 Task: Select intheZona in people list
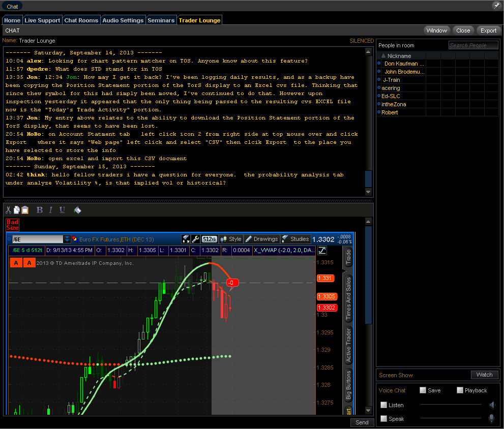click(394, 104)
